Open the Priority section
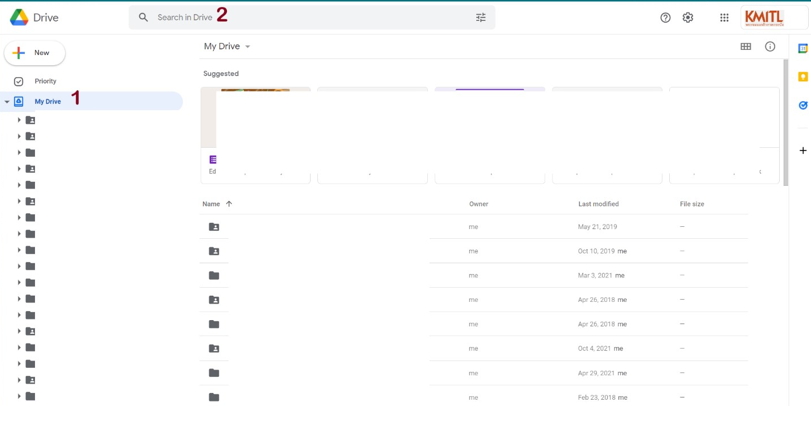Viewport: 811px width, 424px height. (45, 81)
